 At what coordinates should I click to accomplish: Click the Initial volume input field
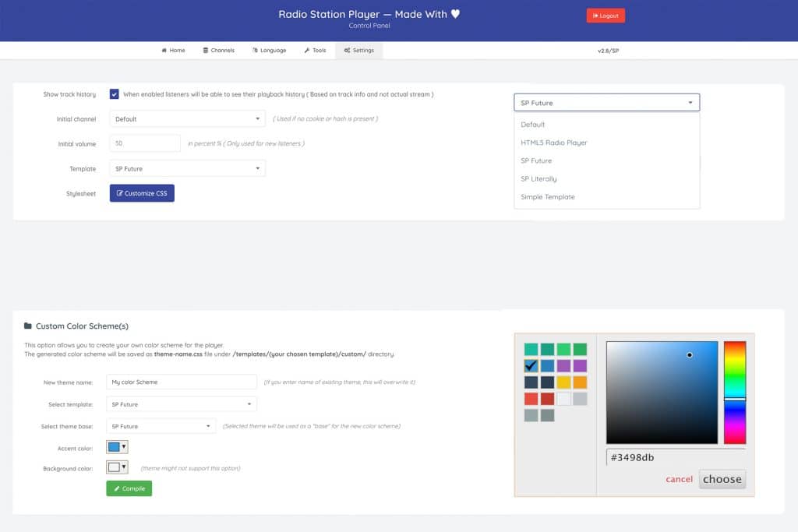(x=145, y=143)
